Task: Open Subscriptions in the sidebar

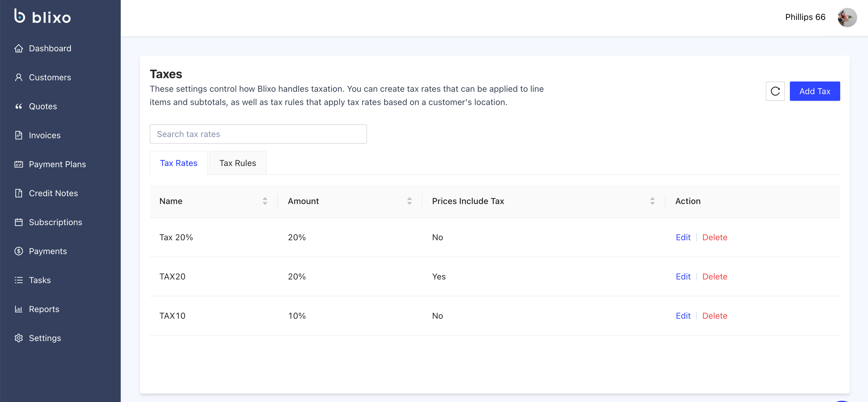Action: coord(56,222)
